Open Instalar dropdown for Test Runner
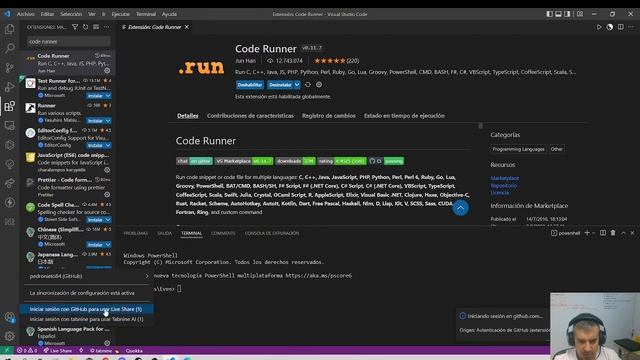 [108, 96]
